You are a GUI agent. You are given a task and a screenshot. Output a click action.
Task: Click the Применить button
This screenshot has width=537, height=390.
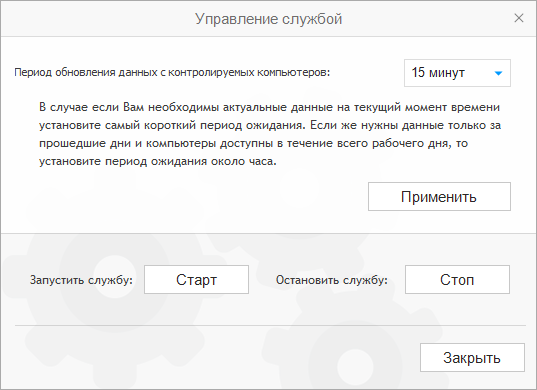(x=439, y=197)
